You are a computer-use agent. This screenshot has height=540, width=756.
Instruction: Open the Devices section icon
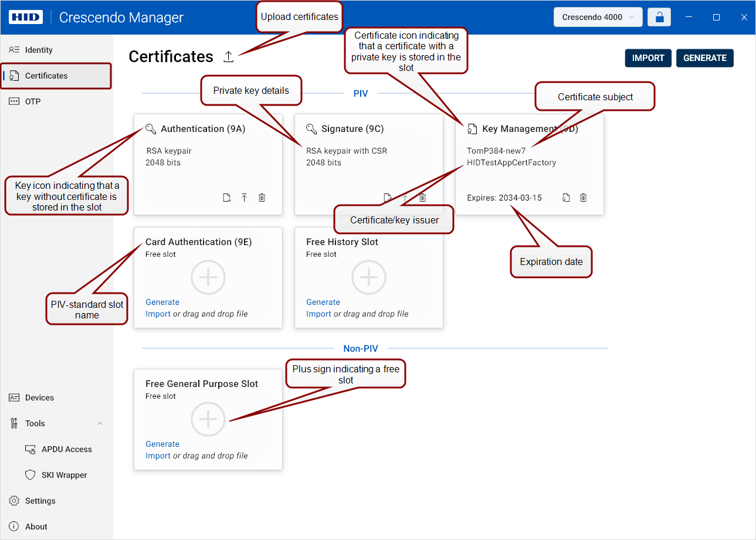click(15, 398)
